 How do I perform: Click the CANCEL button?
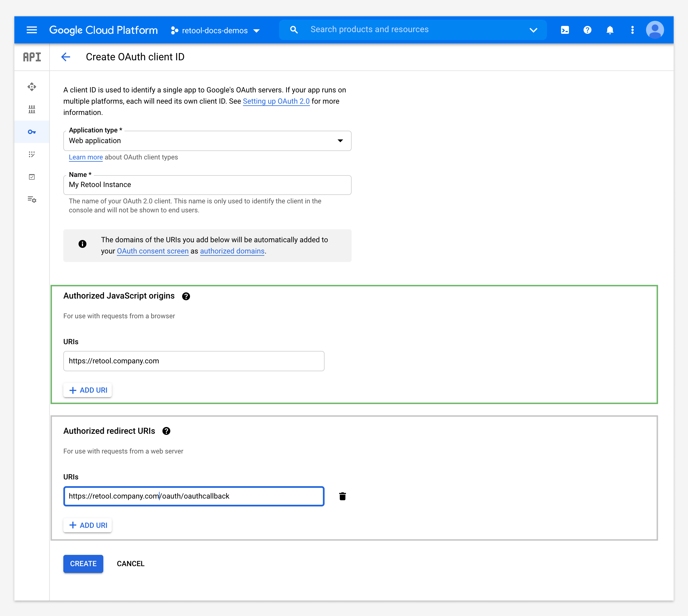[131, 564]
